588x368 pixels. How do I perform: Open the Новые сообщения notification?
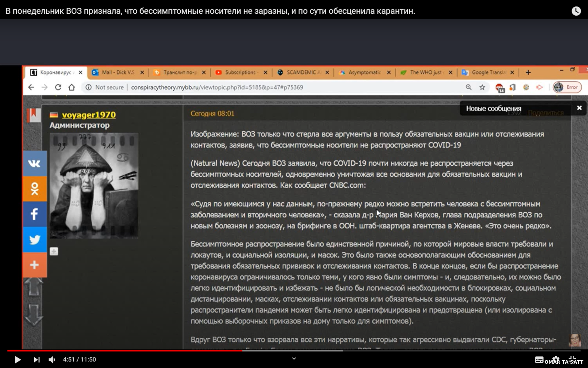point(494,108)
